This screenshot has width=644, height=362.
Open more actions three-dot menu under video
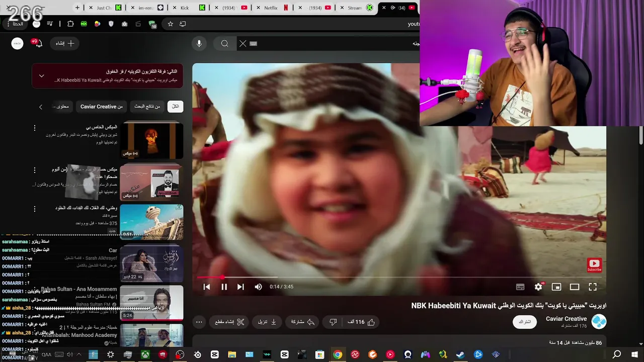[199, 322]
